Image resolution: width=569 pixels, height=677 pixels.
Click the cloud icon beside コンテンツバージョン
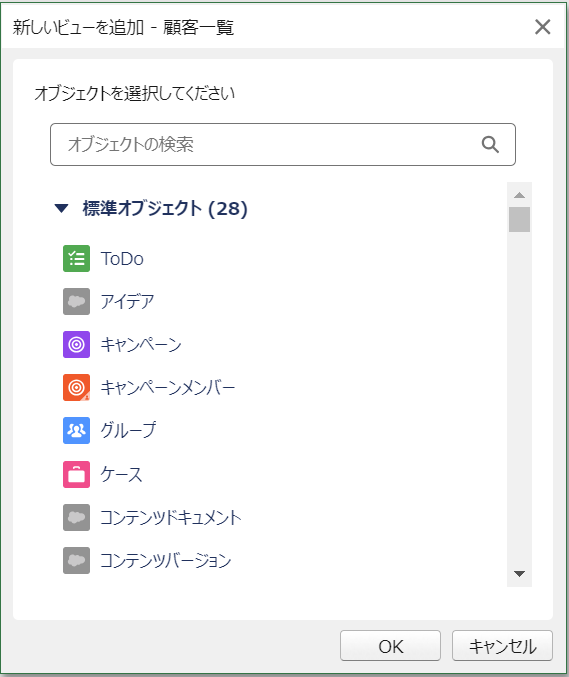pyautogui.click(x=76, y=560)
